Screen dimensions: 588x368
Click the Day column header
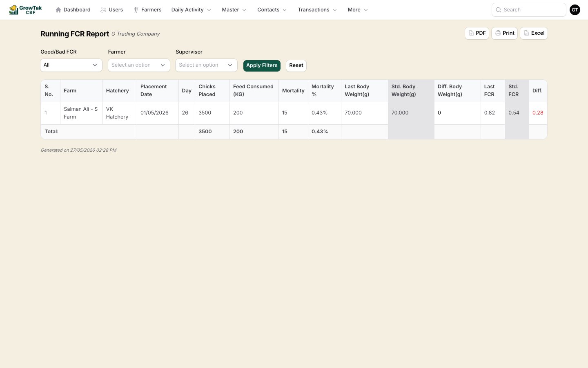187,91
